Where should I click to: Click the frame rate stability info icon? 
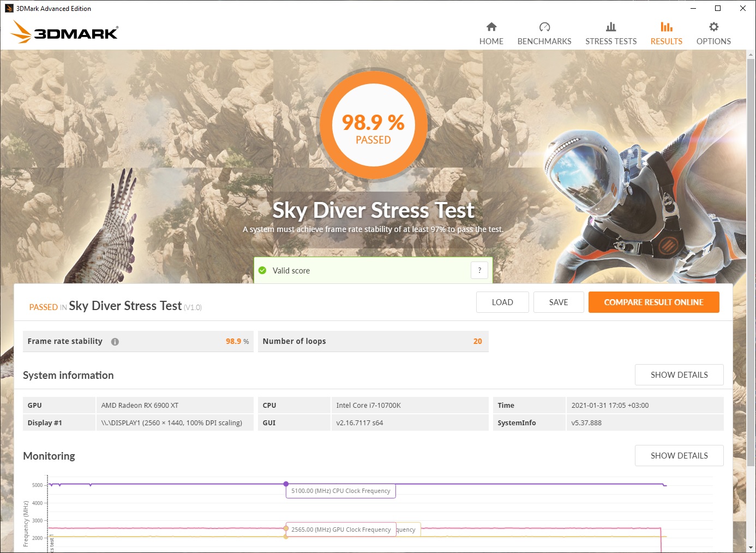point(115,342)
